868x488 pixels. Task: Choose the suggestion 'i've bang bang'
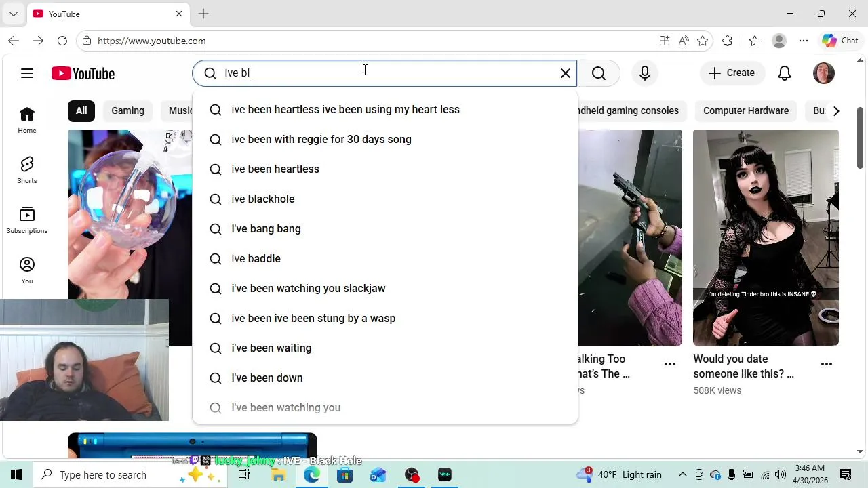(x=385, y=228)
